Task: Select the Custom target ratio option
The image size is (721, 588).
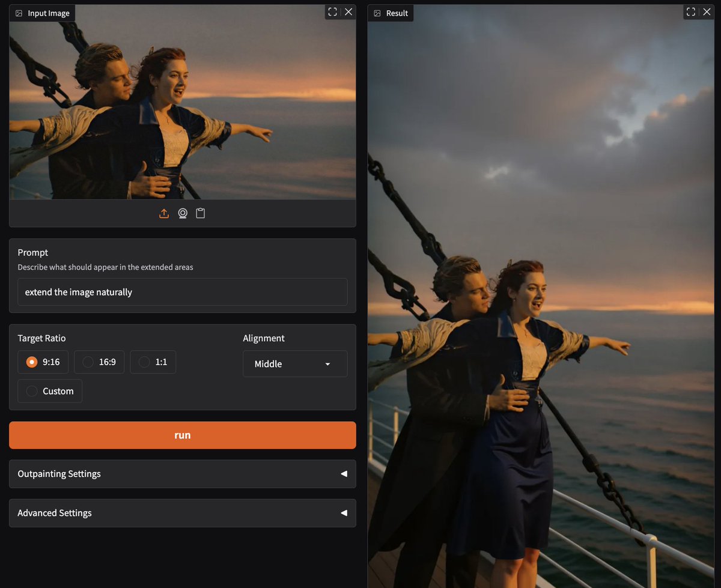Action: (50, 391)
